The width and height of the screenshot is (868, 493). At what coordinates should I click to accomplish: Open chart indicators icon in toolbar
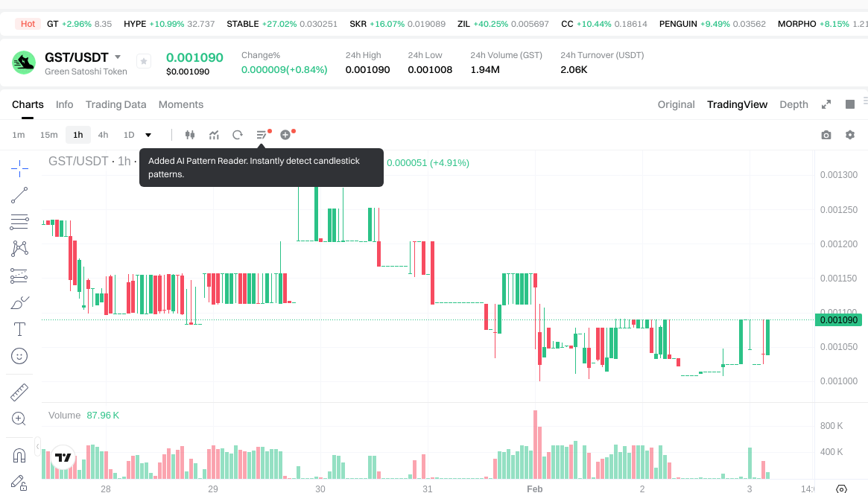click(x=214, y=135)
